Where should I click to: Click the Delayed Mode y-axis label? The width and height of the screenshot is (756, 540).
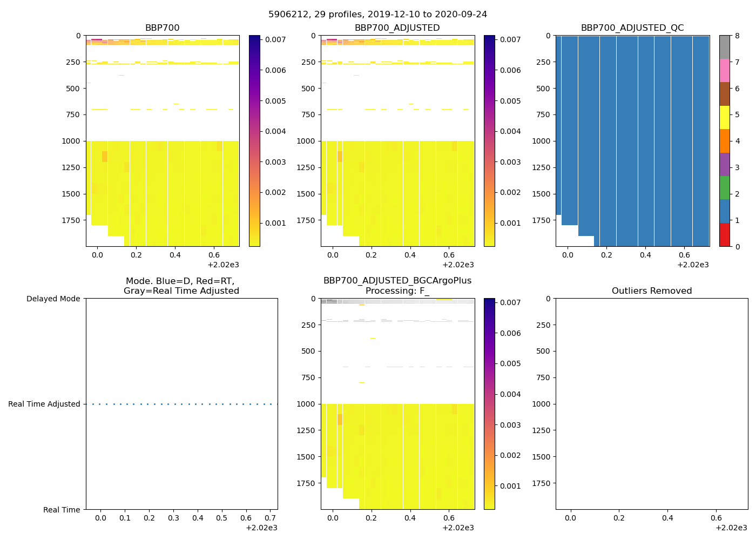click(53, 299)
